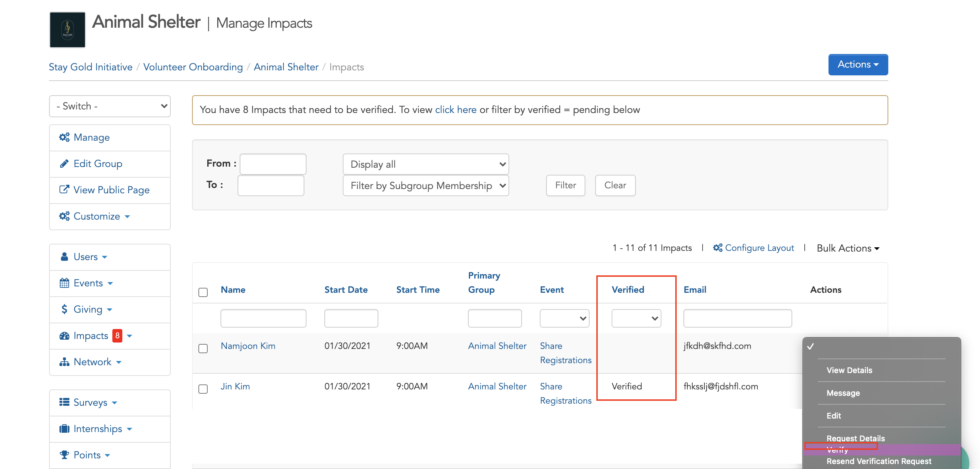
Task: Click the Email column filter field
Action: tap(737, 318)
